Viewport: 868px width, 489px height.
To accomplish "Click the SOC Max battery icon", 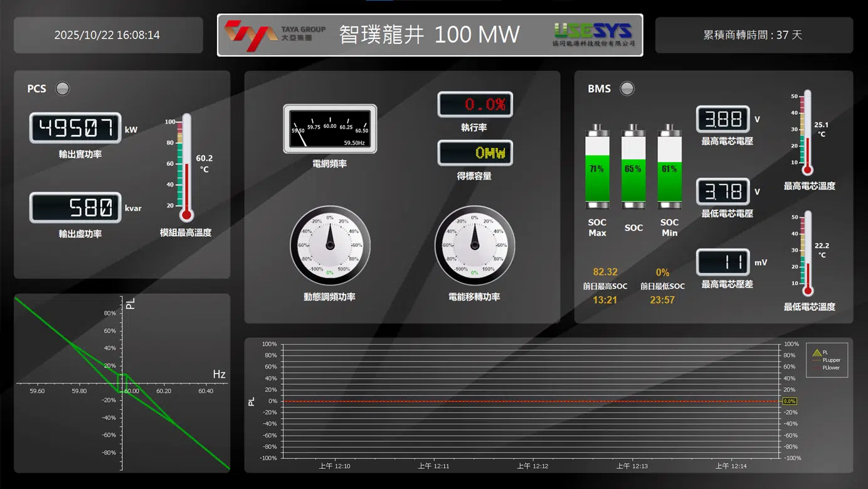I will tap(597, 167).
